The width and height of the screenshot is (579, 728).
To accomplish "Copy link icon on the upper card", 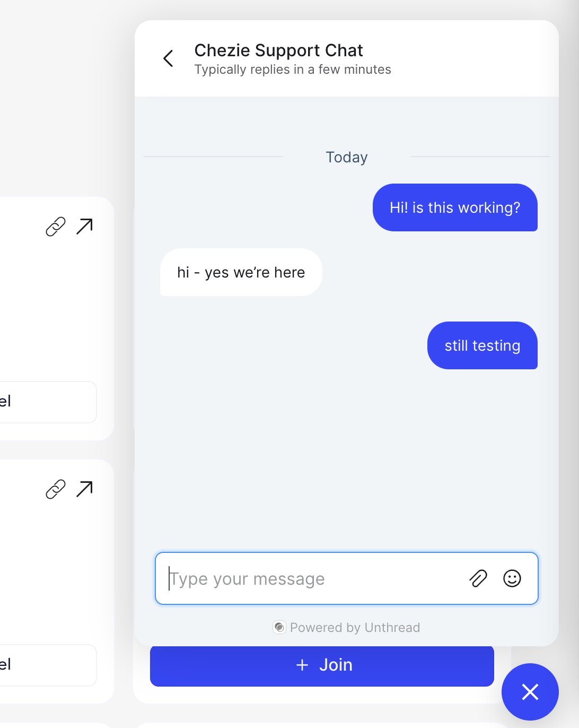I will (x=56, y=227).
